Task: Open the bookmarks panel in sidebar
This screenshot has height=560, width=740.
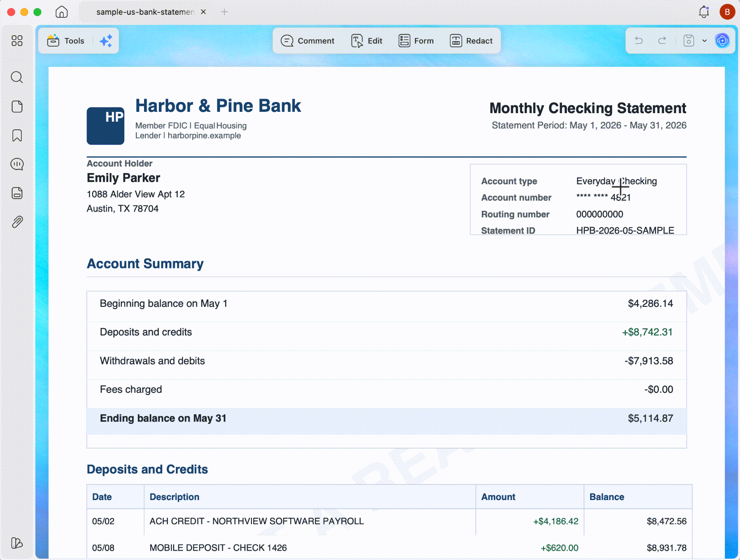Action: point(17,136)
